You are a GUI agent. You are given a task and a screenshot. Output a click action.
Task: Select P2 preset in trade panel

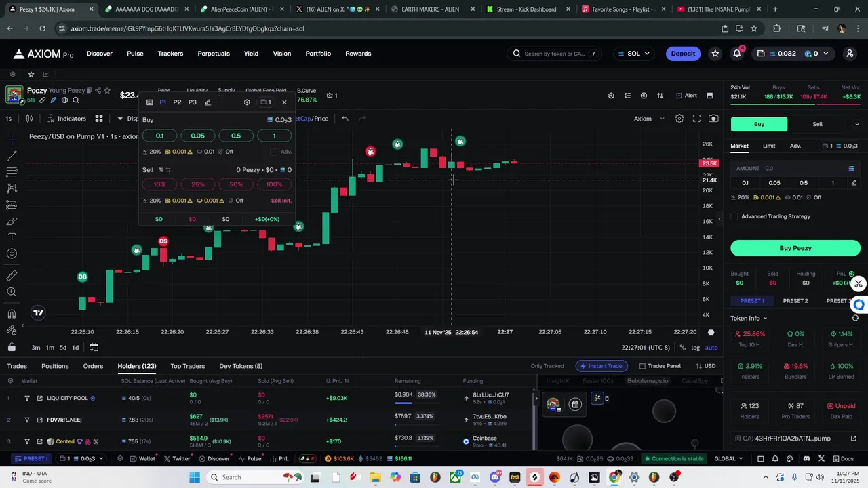tap(177, 102)
